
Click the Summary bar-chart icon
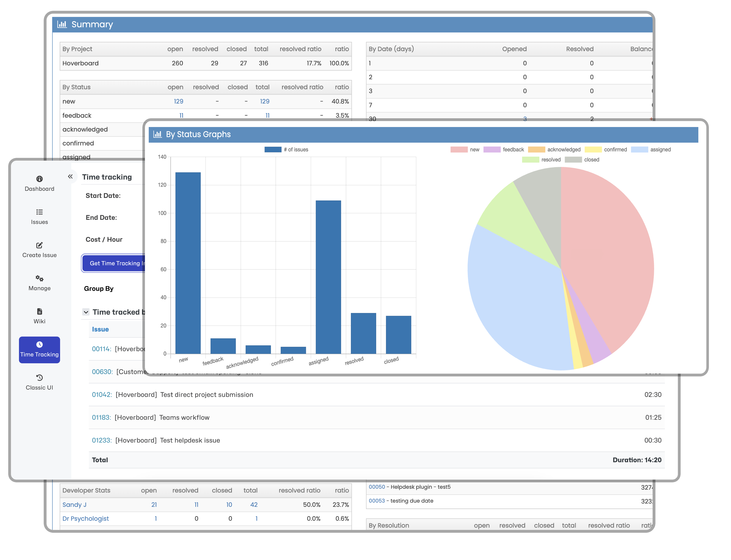point(62,24)
